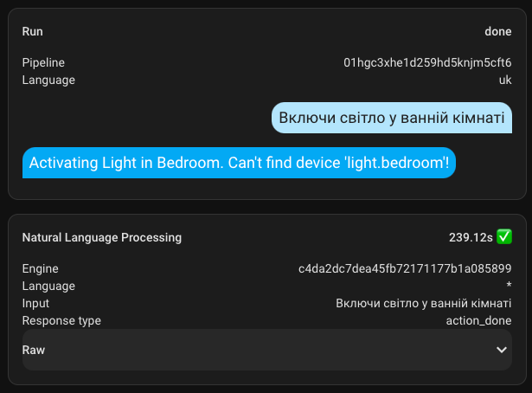Click the 'Natural Language Processing' heading
Screen dimensions: 532x393
pyautogui.click(x=102, y=237)
